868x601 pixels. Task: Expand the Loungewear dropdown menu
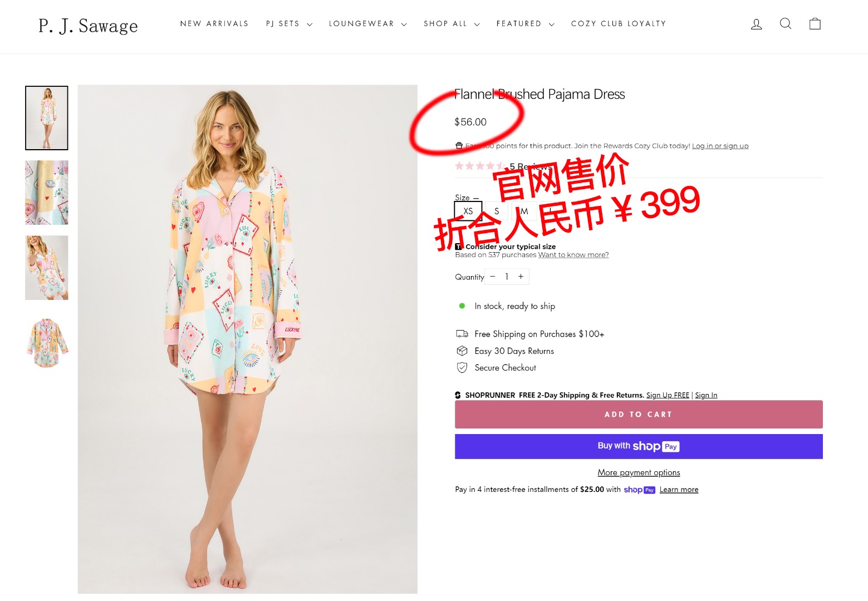pos(367,24)
